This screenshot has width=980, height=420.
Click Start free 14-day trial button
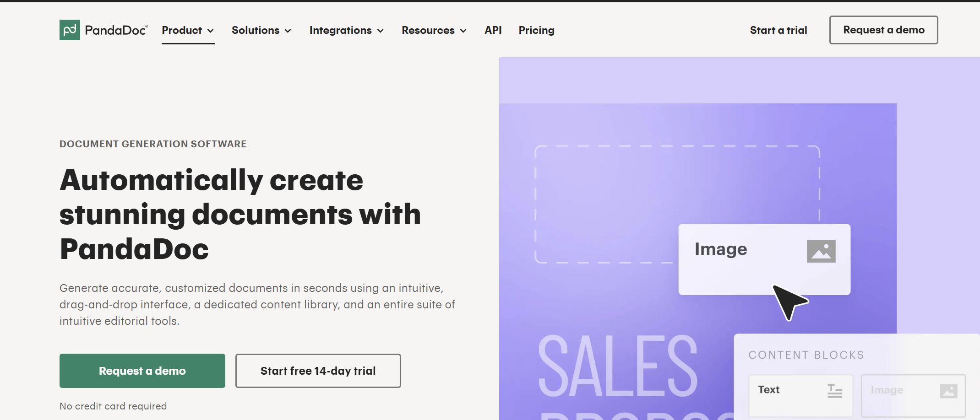(x=318, y=371)
